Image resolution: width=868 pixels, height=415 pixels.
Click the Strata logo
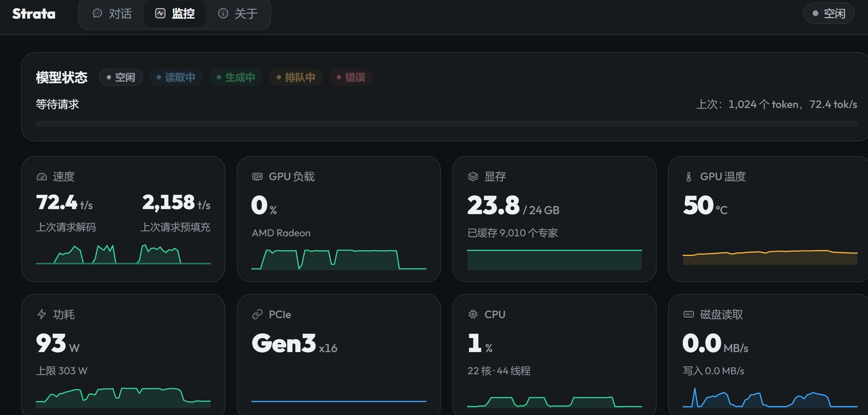[x=34, y=14]
